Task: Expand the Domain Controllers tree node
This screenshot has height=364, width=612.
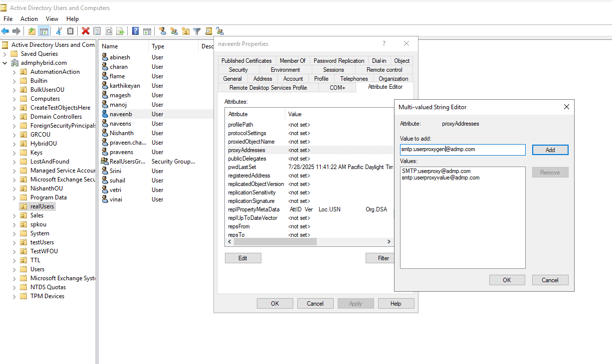Action: [14, 117]
